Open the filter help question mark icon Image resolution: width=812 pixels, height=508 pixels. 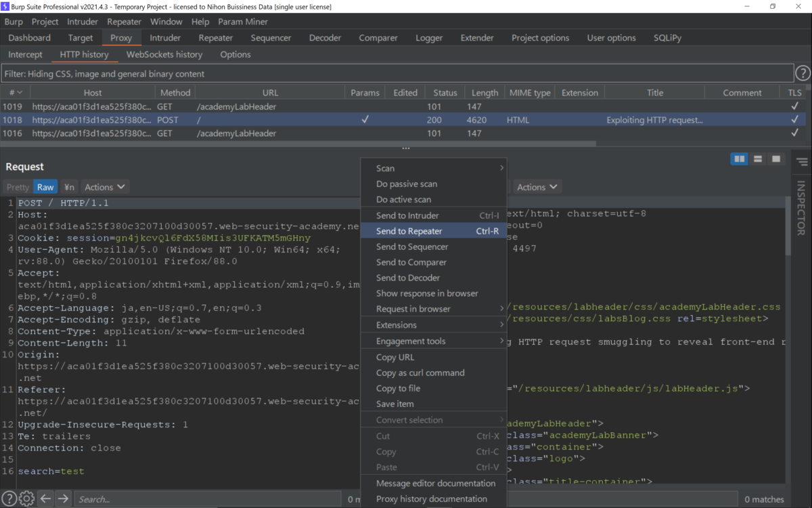tap(803, 73)
